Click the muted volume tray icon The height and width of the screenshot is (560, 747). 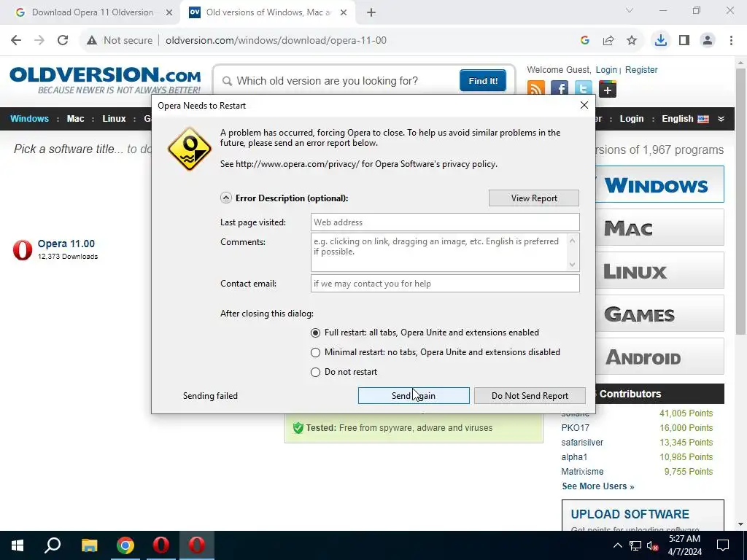[x=652, y=545]
